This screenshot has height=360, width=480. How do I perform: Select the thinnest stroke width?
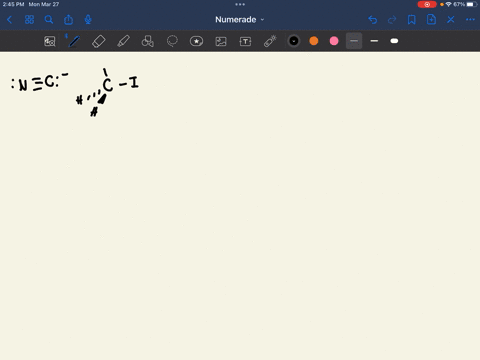[354, 41]
